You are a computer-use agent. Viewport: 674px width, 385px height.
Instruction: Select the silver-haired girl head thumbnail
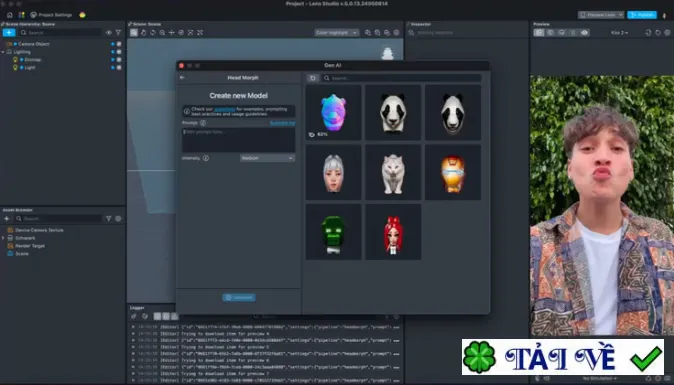coord(333,172)
